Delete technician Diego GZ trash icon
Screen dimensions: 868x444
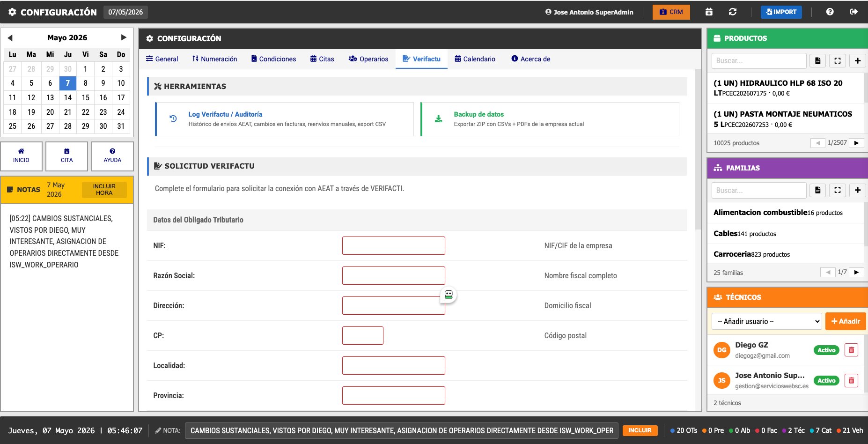click(x=851, y=350)
